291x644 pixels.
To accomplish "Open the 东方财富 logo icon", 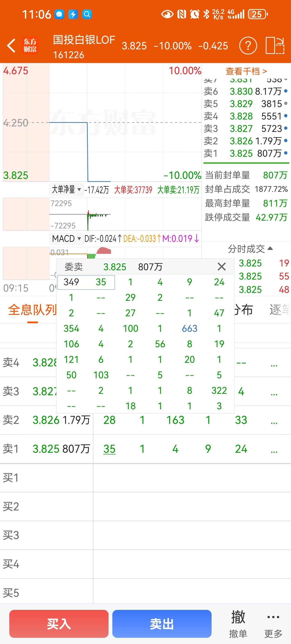I will pyautogui.click(x=30, y=46).
